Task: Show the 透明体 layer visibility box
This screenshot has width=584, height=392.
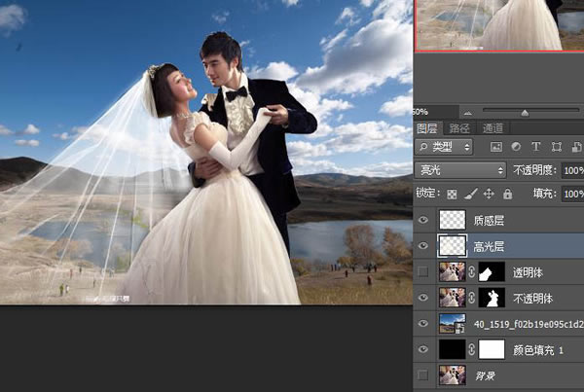Action: coord(422,271)
